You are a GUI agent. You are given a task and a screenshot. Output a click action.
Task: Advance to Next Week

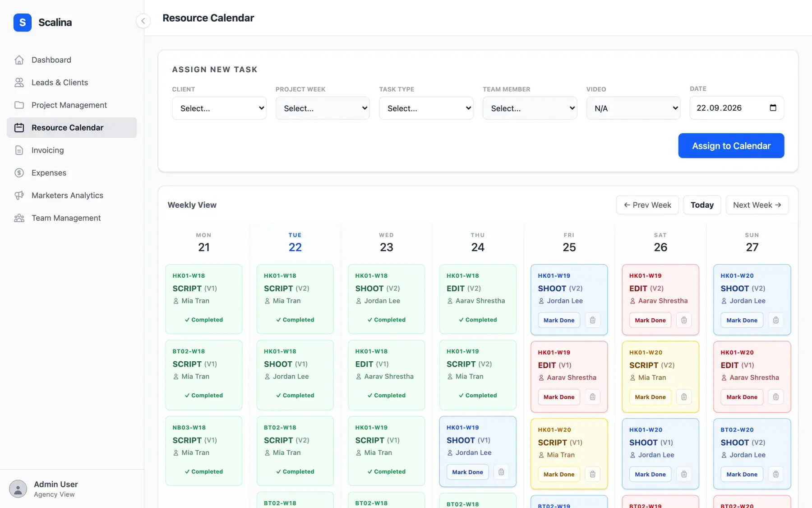757,205
